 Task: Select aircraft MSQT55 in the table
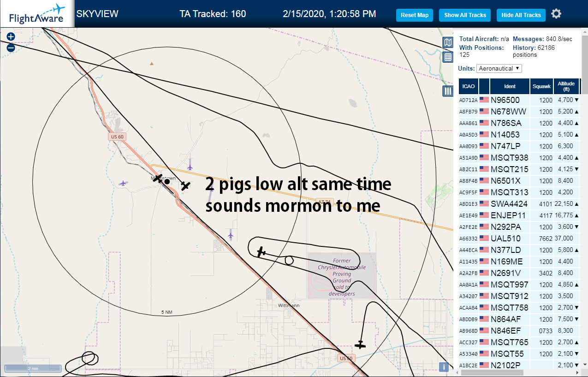(519, 353)
